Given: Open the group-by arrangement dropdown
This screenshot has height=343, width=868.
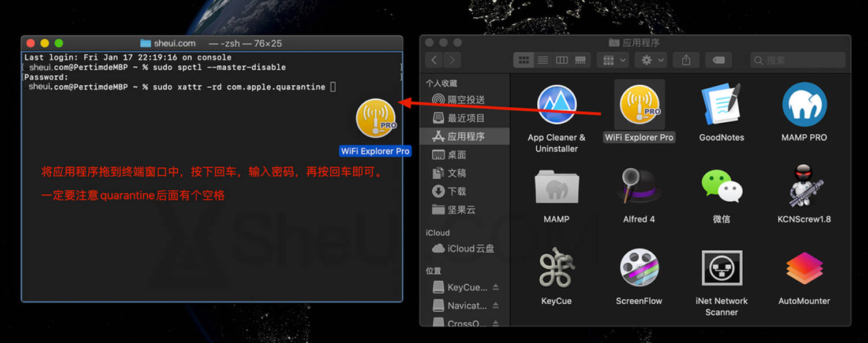Looking at the screenshot, I should [613, 60].
